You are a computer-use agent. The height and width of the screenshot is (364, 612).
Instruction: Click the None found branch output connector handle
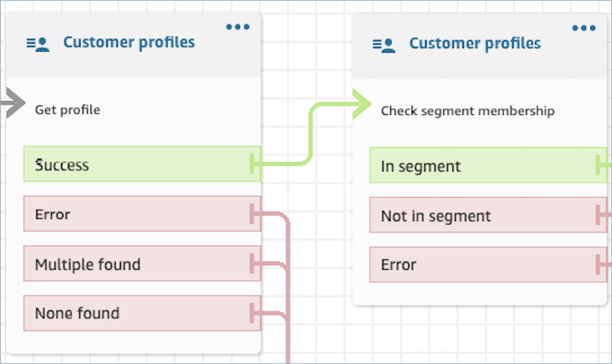point(254,313)
